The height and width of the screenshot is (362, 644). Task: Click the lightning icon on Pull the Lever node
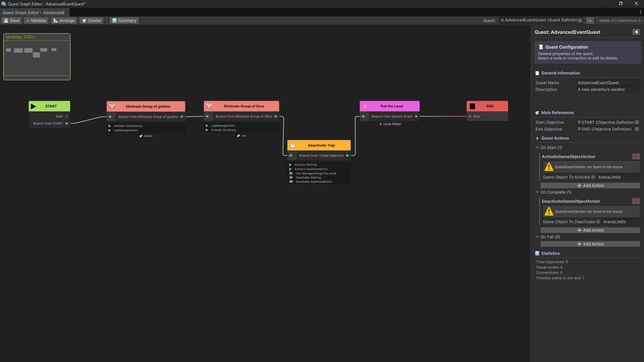coord(365,106)
